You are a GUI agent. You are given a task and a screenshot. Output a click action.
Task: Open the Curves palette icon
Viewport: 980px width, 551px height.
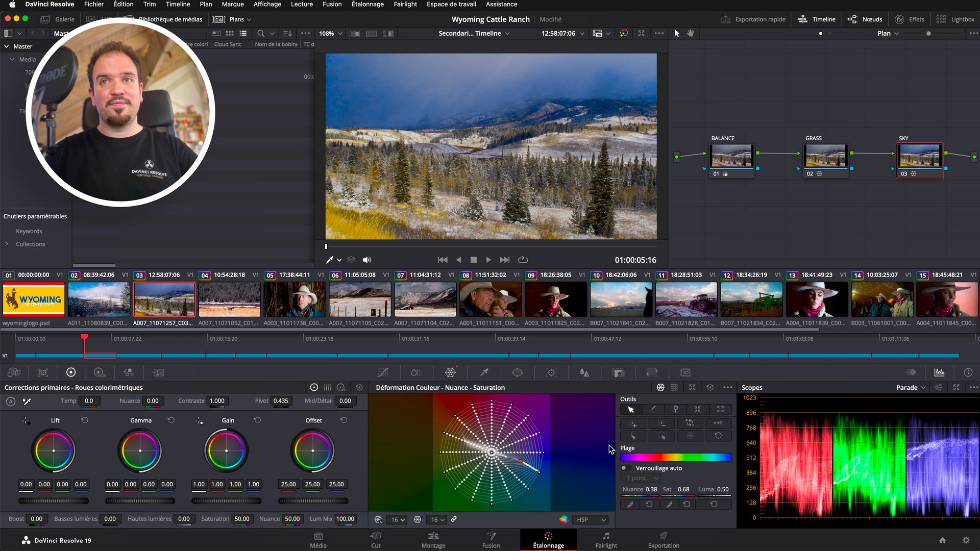tap(383, 373)
